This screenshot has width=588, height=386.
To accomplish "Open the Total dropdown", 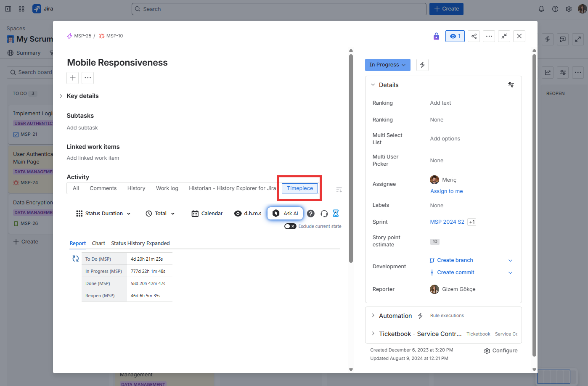I will pos(160,214).
